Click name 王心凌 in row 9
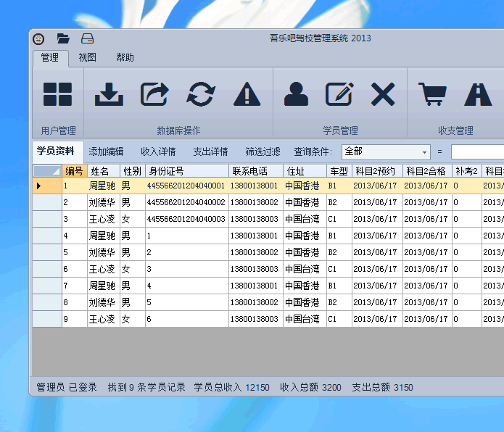Screen dimensions: 504x432 102,319
